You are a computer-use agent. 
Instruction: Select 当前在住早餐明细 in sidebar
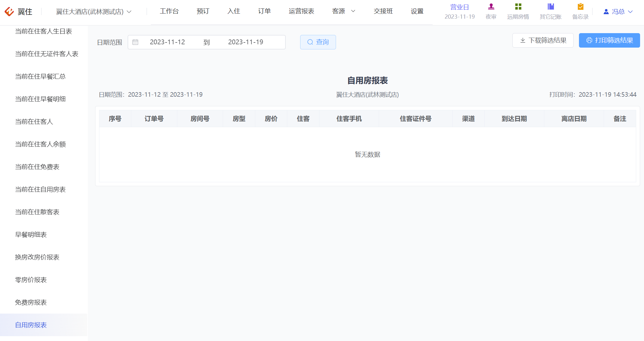click(44, 99)
